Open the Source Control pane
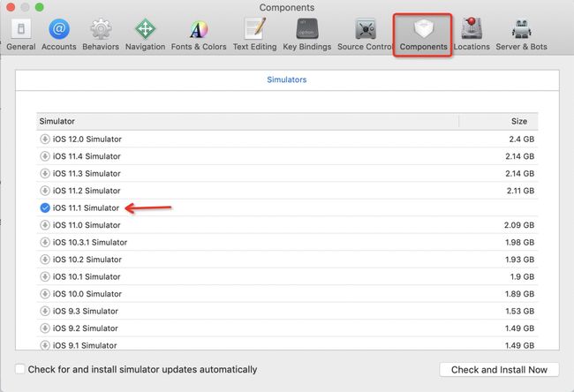Screen dimensions: 574x392 tap(366, 35)
